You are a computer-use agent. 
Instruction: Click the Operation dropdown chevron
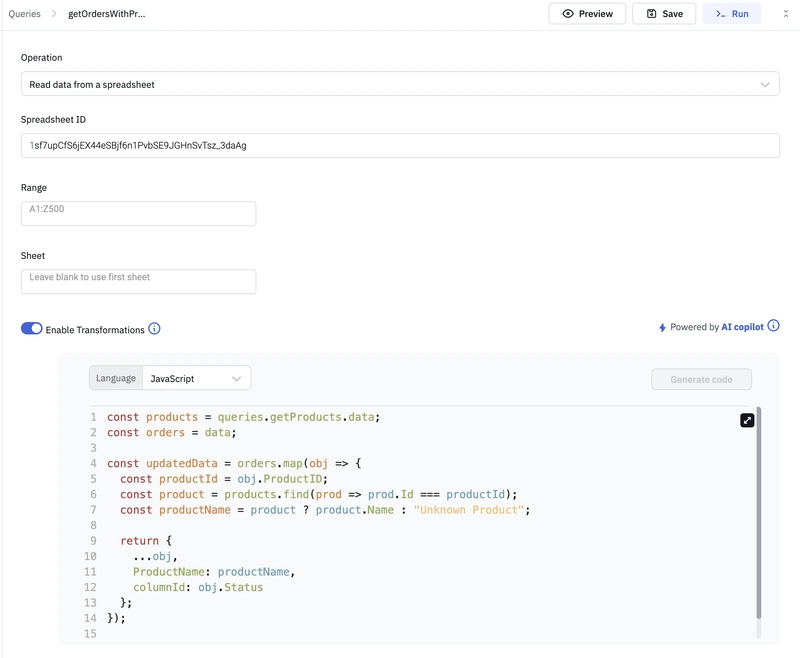[x=765, y=85]
